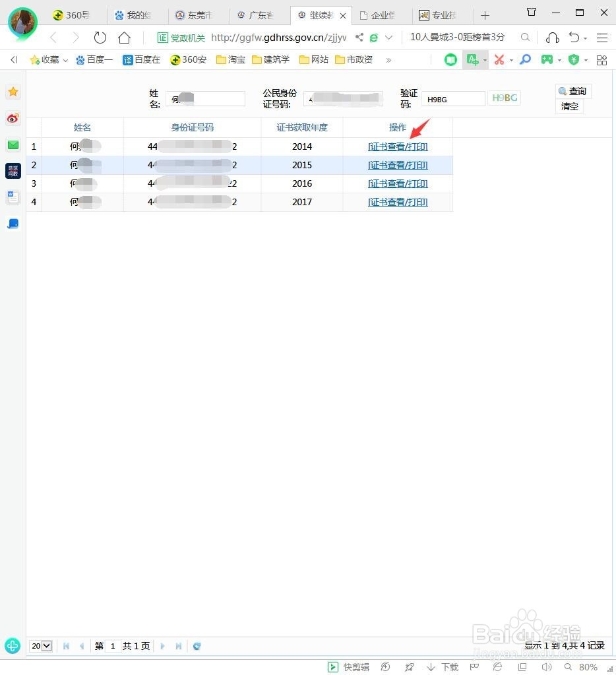Open the extensions grid icon

pos(601,60)
